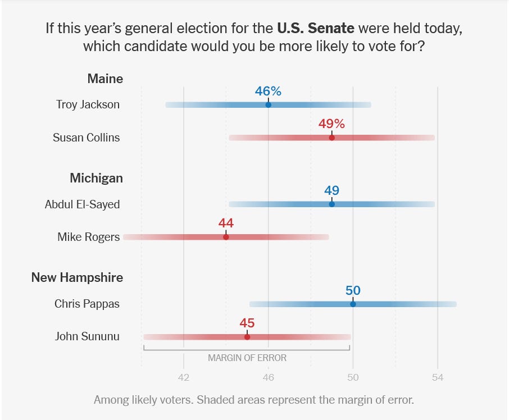The width and height of the screenshot is (509, 420).
Task: Click the Troy Jackson candidate label
Action: tap(88, 104)
